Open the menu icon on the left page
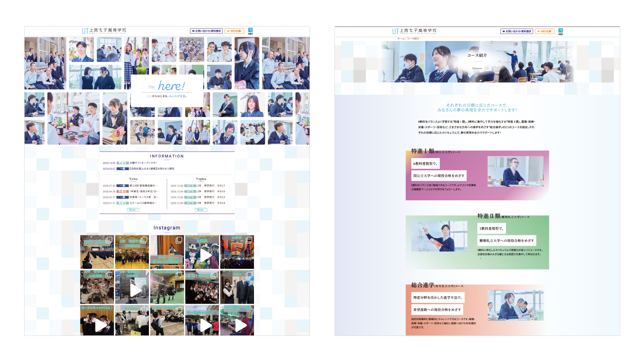Viewport: 644px width, 362px height. pyautogui.click(x=250, y=31)
